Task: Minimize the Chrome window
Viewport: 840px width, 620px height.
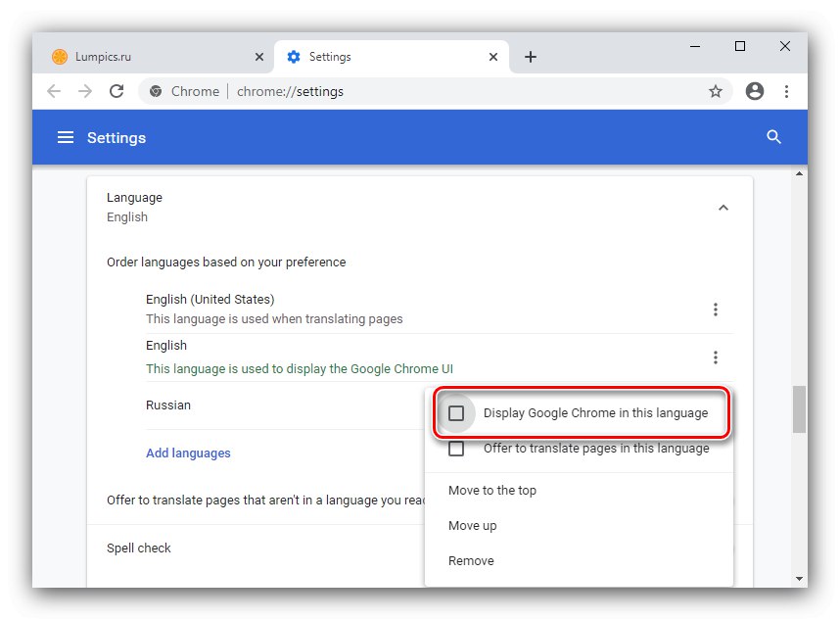Action: click(695, 47)
